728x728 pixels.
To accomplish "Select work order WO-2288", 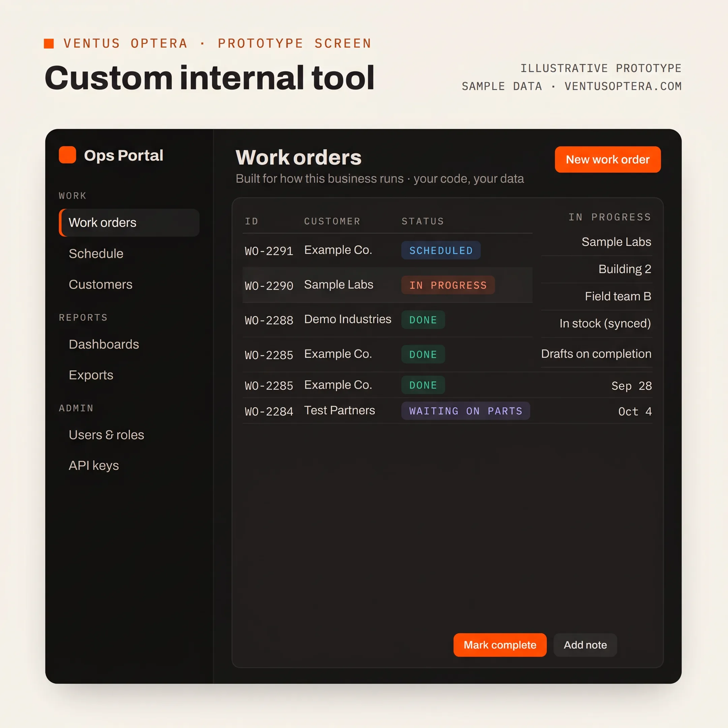I will click(x=269, y=320).
